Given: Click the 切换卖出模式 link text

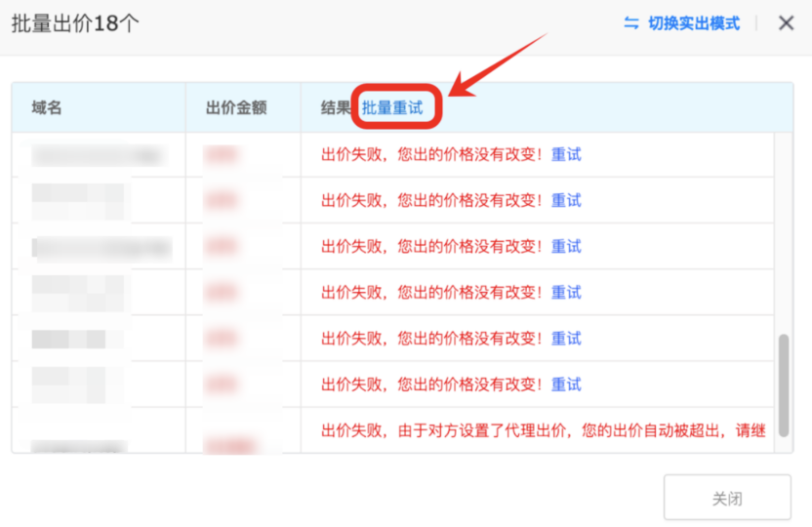Looking at the screenshot, I should pyautogui.click(x=694, y=23).
